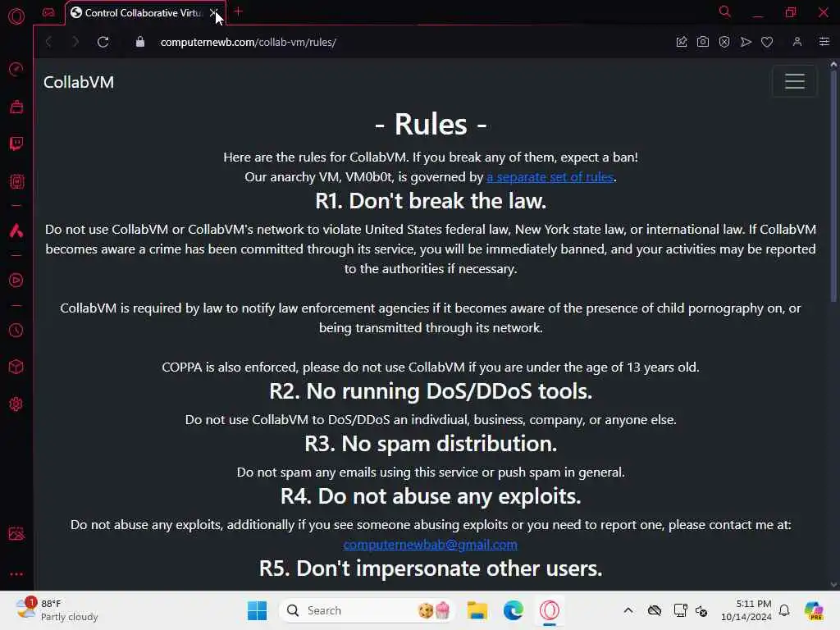Click the scrollbar down arrow
Viewport: 840px width, 630px height.
[x=833, y=584]
